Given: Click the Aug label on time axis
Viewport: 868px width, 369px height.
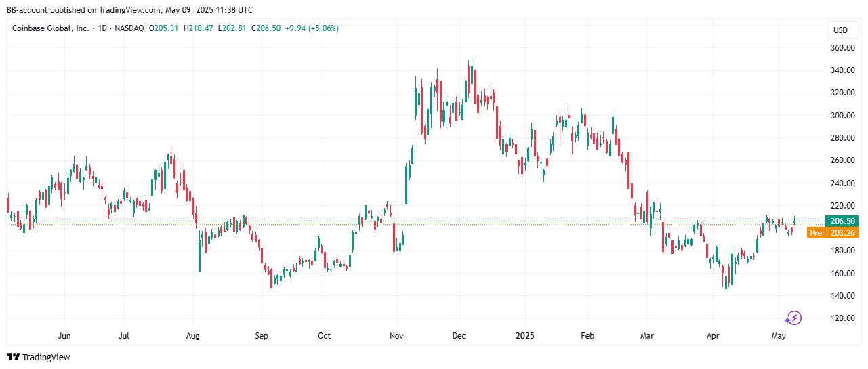Looking at the screenshot, I should click(x=193, y=336).
